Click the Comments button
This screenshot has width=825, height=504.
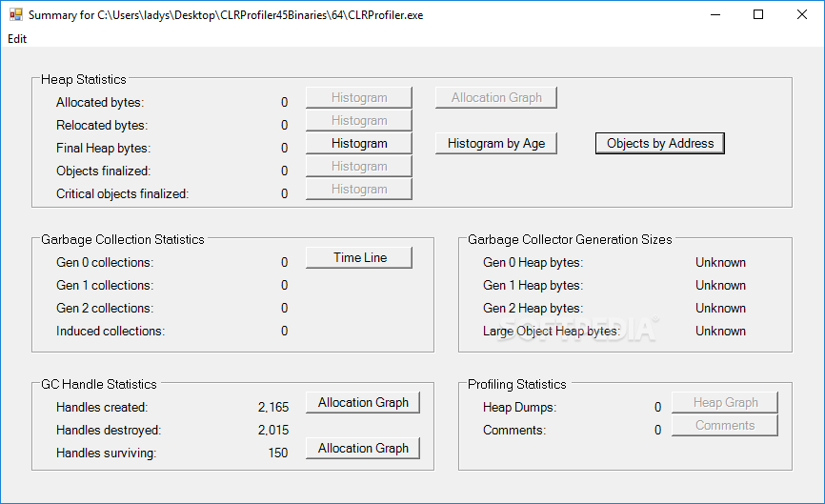[725, 426]
